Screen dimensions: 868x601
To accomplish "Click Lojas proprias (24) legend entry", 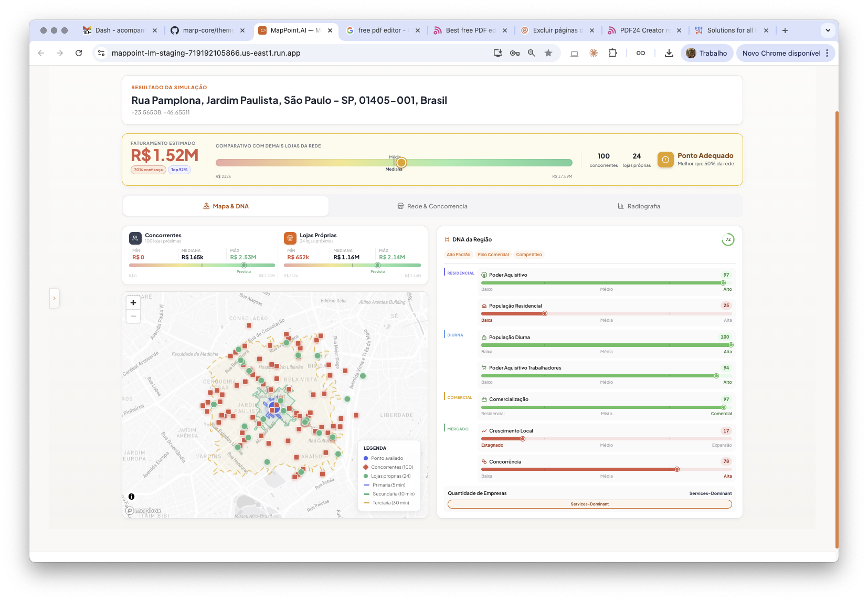I will [387, 476].
